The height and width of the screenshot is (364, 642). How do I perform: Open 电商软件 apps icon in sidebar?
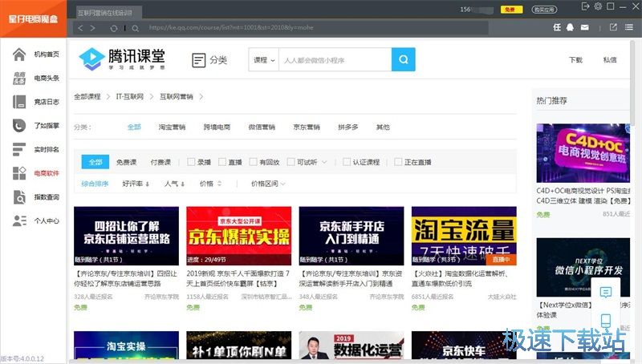pos(19,173)
